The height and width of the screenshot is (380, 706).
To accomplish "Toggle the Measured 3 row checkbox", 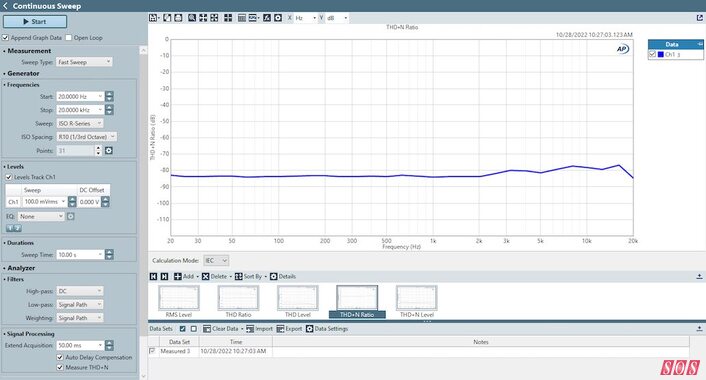I will pyautogui.click(x=152, y=351).
